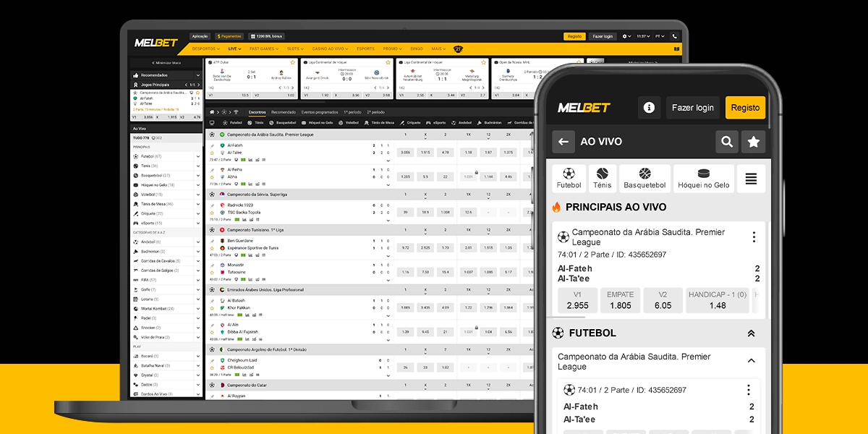
Task: Tap the favorites star icon on the phone
Action: coord(754,142)
